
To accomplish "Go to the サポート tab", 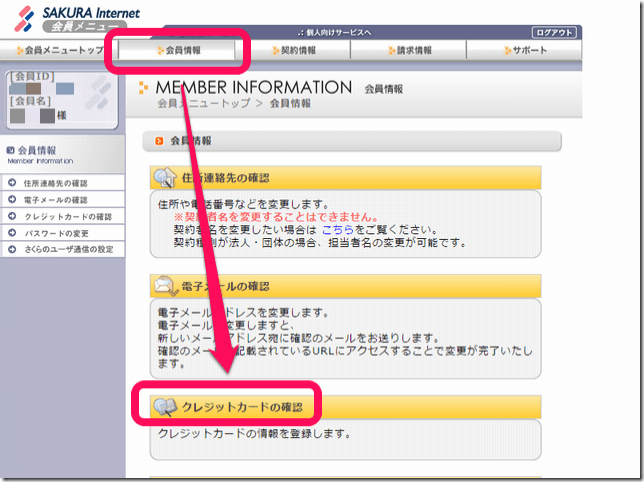I will [529, 50].
